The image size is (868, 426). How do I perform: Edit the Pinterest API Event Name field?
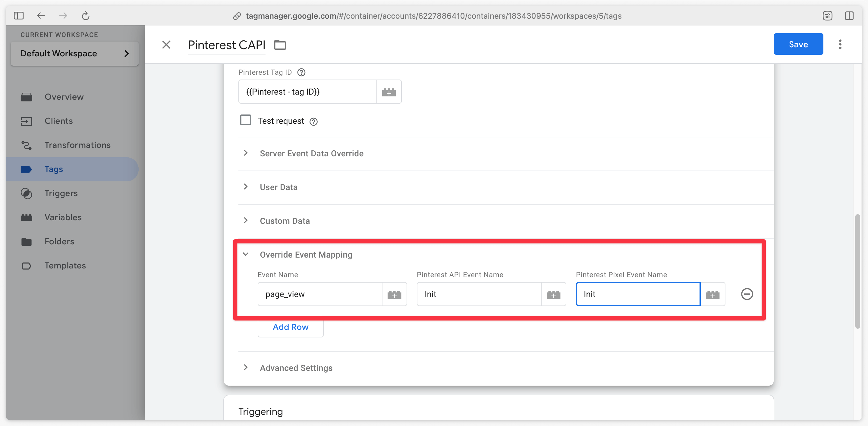pos(479,294)
